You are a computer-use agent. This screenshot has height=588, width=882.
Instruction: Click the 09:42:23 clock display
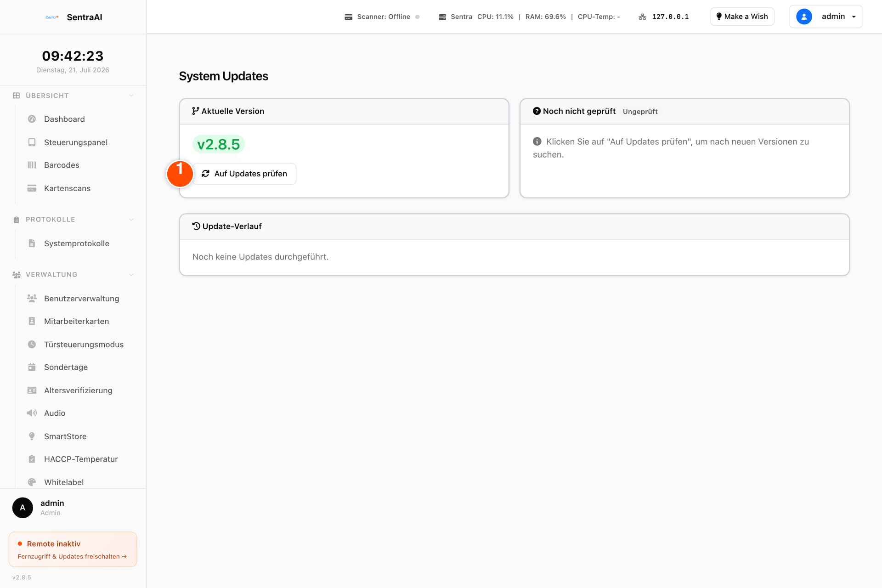point(73,56)
